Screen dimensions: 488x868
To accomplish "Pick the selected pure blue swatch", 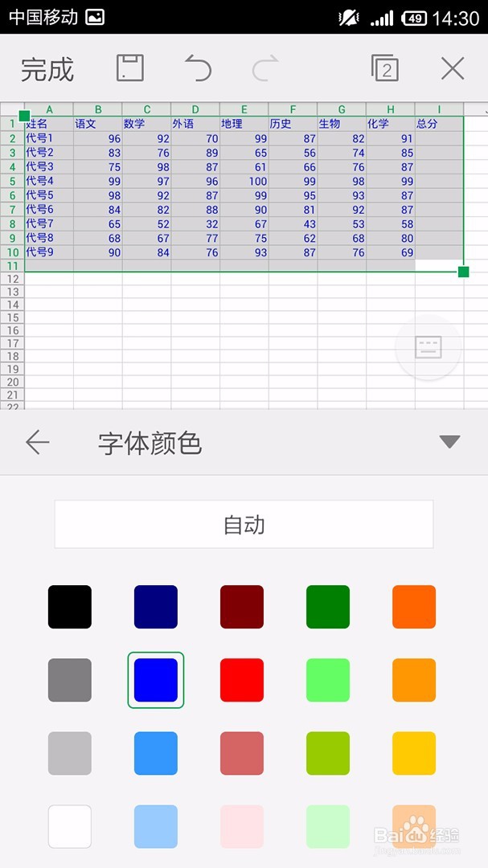I will (x=156, y=680).
